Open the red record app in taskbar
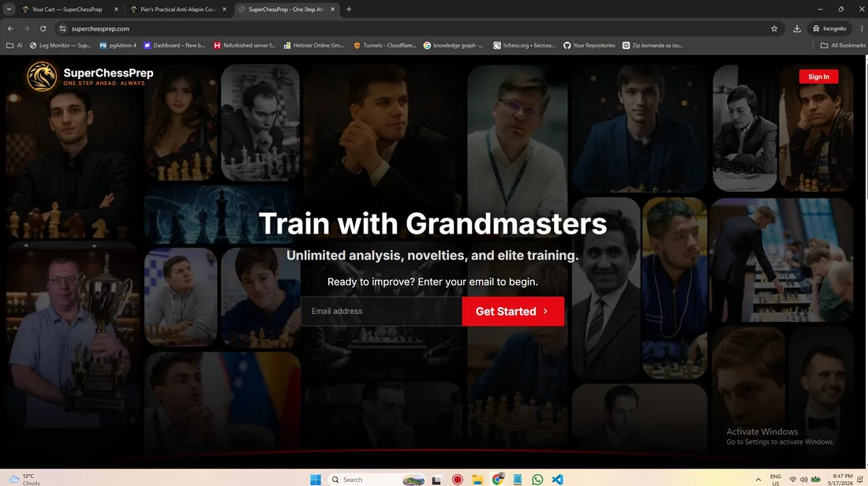The image size is (868, 486). [457, 480]
